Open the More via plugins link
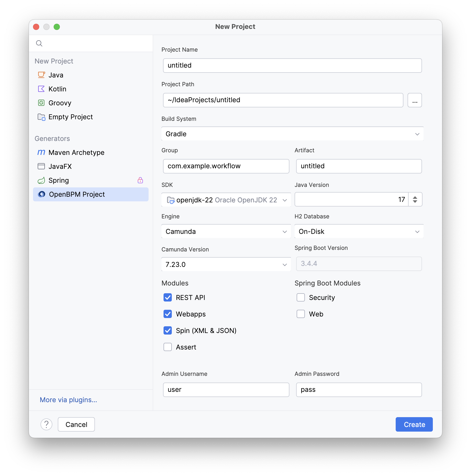 [x=68, y=400]
